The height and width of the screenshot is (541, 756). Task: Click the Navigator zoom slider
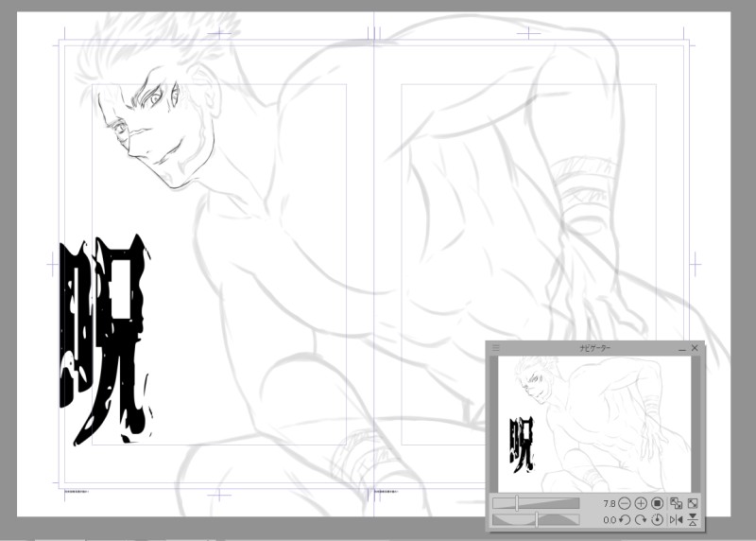coord(536,503)
